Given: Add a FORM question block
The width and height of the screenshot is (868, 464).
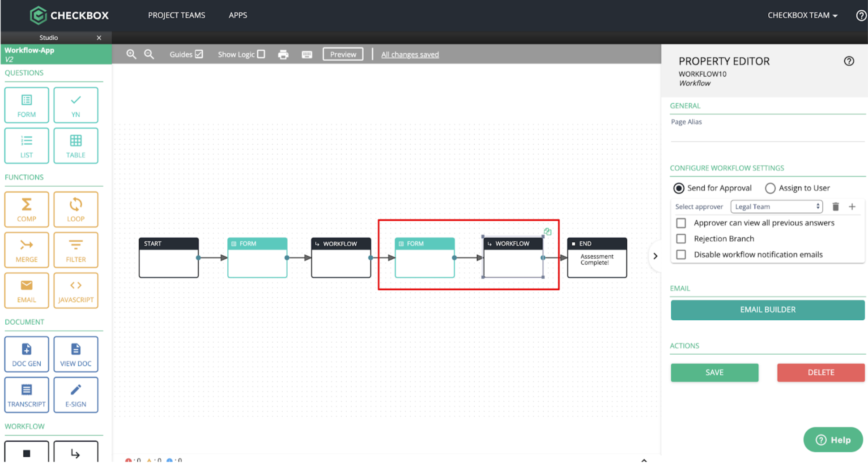Looking at the screenshot, I should pos(26,105).
